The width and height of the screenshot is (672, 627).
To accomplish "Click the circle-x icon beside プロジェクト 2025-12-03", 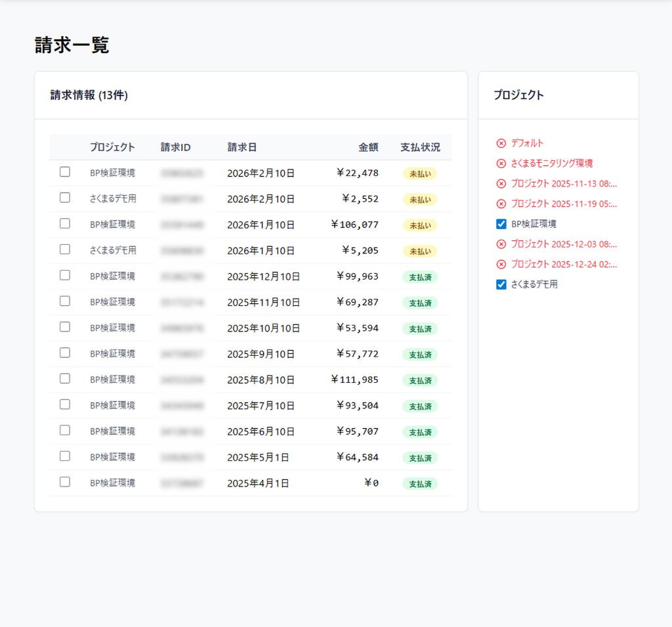I will (501, 244).
